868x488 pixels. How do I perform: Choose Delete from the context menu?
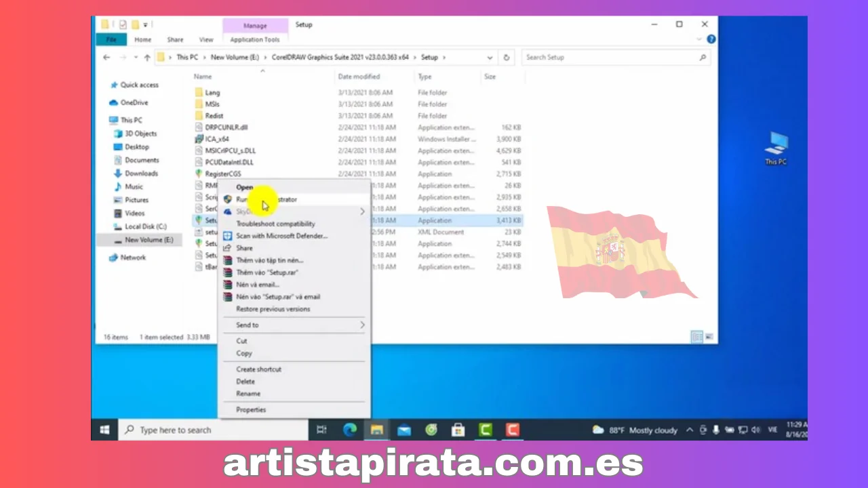(x=294, y=382)
